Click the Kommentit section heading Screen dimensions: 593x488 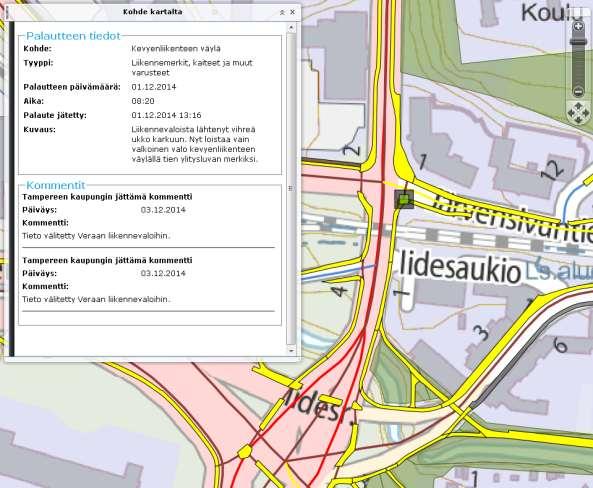click(56, 185)
